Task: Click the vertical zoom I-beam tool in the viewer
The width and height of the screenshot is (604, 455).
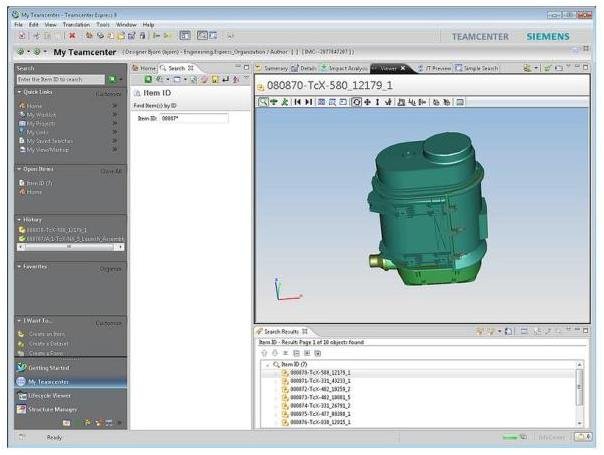Action: pos(378,102)
